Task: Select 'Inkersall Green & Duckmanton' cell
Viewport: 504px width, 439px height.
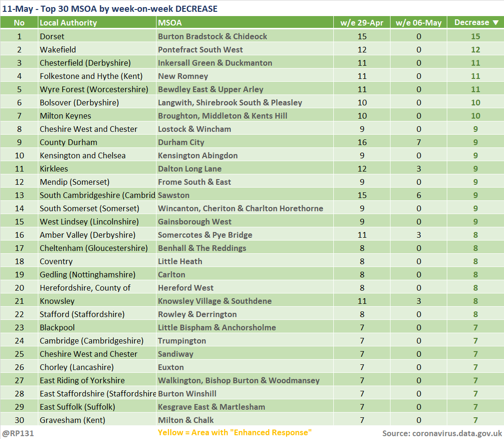Action: click(244, 63)
